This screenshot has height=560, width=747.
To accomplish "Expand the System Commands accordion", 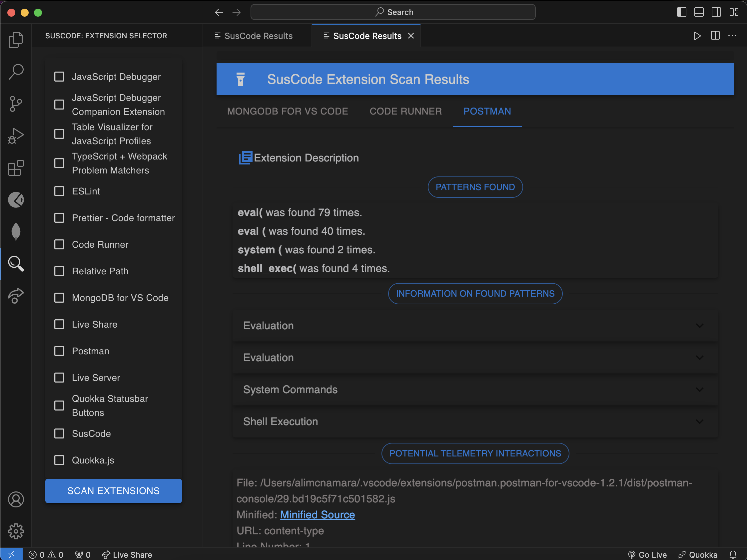I will tap(475, 390).
